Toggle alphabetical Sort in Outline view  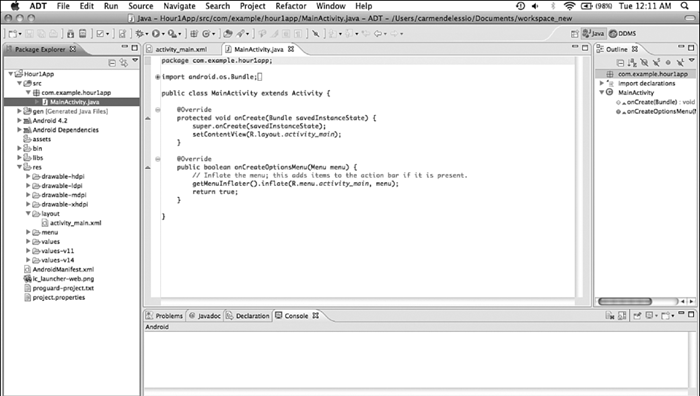(632, 63)
